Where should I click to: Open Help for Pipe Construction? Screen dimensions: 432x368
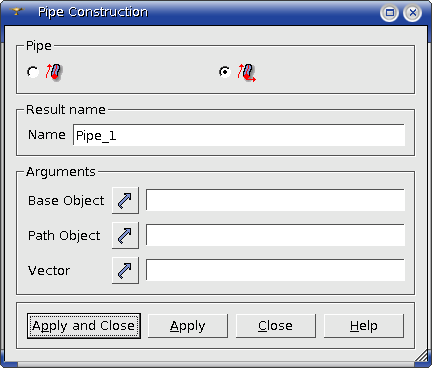(364, 326)
